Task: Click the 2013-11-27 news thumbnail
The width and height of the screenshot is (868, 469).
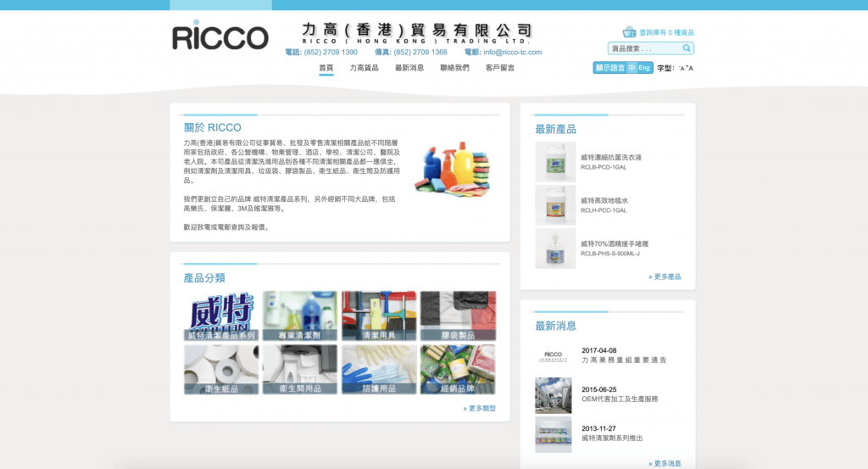Action: coord(553,435)
